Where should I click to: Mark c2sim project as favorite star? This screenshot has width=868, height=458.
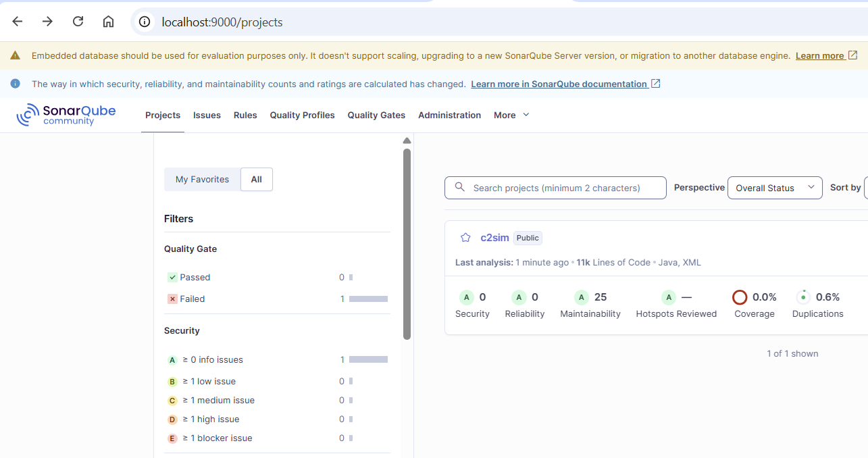pos(465,238)
